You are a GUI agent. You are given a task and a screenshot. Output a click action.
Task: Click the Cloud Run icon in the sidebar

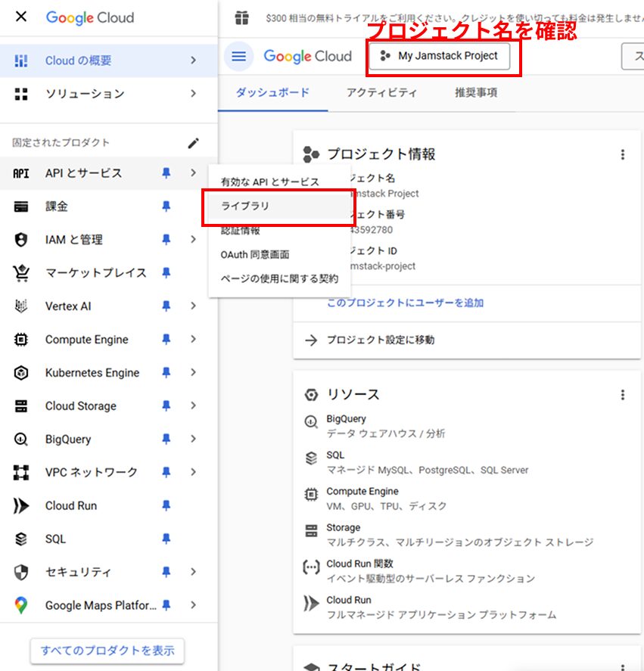21,506
